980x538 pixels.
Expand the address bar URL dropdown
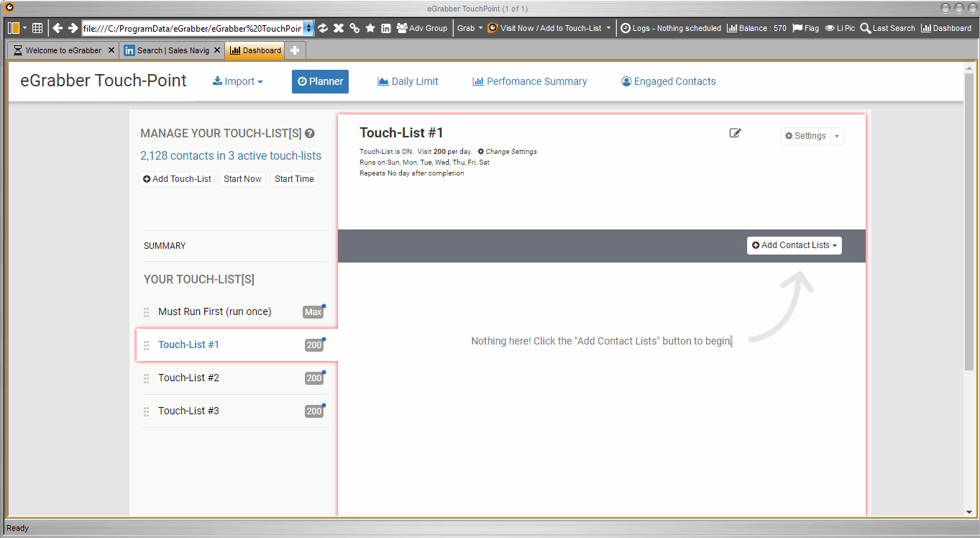coord(309,28)
